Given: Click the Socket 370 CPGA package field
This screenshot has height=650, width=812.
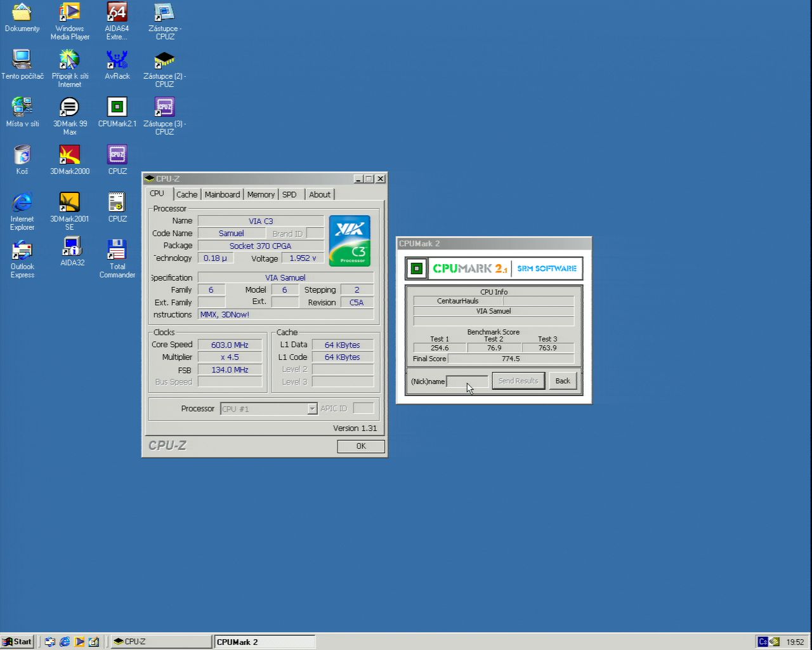Looking at the screenshot, I should coord(261,246).
